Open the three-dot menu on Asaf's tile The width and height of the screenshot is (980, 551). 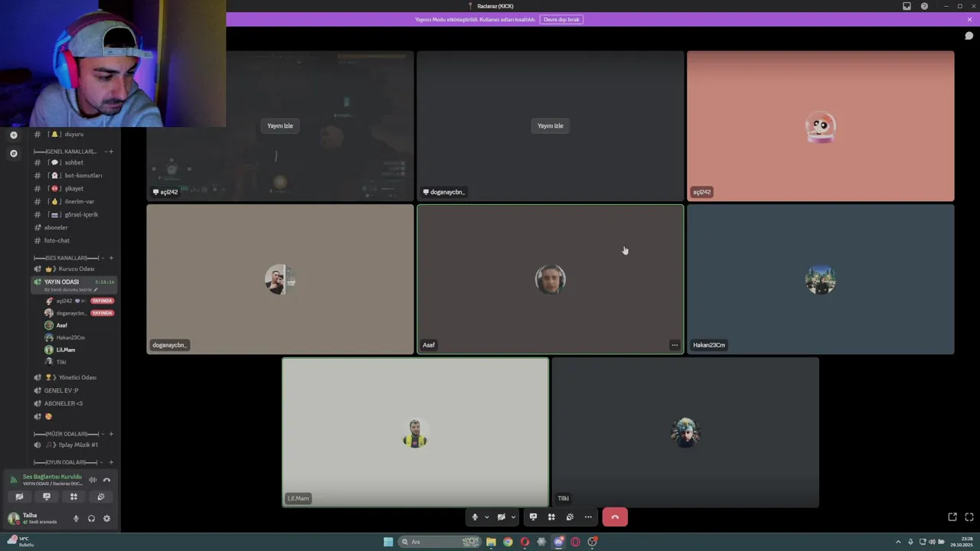pos(675,345)
